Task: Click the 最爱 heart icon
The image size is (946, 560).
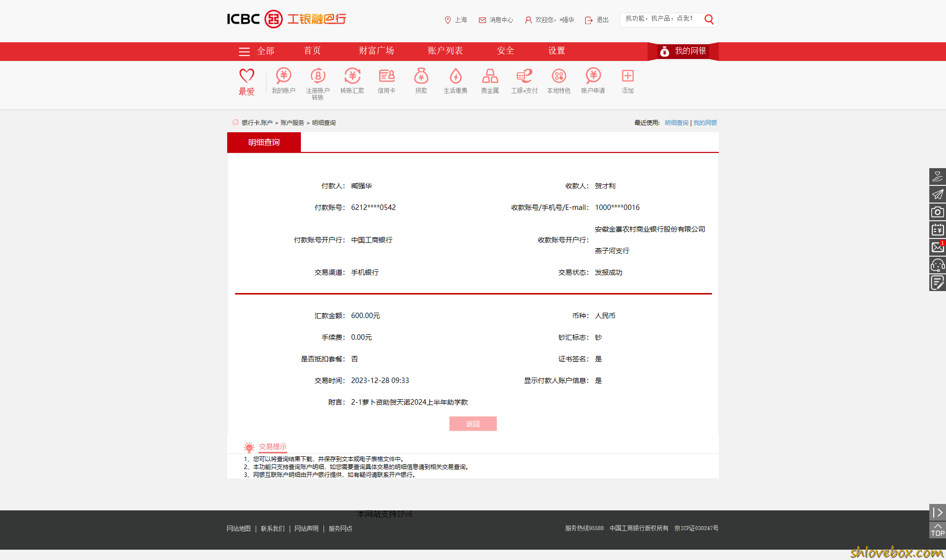Action: click(247, 75)
